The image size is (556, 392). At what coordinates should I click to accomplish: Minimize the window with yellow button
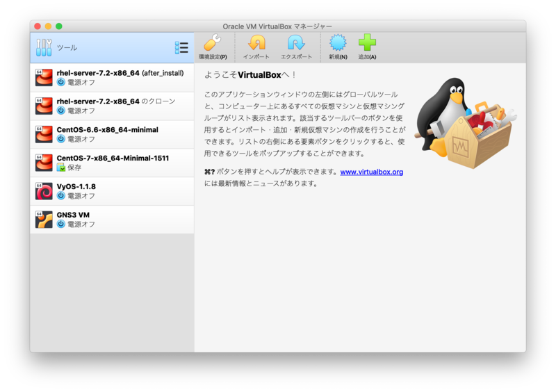(48, 26)
